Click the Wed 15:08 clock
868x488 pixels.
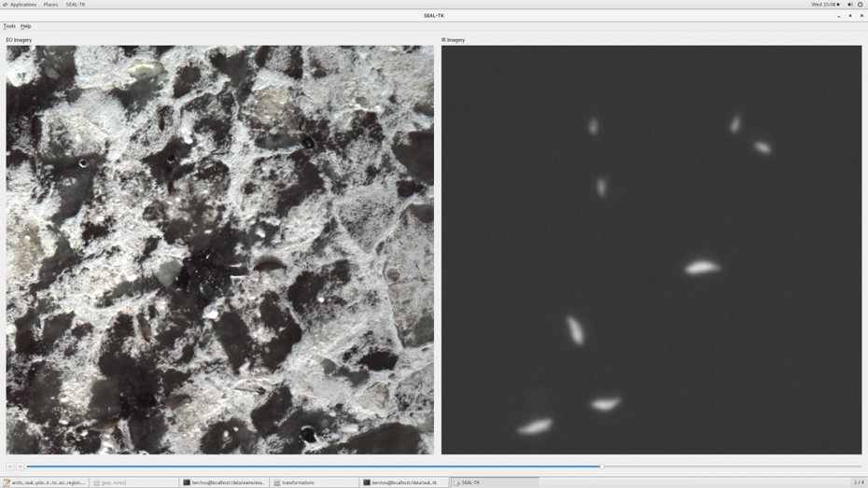[x=824, y=5]
